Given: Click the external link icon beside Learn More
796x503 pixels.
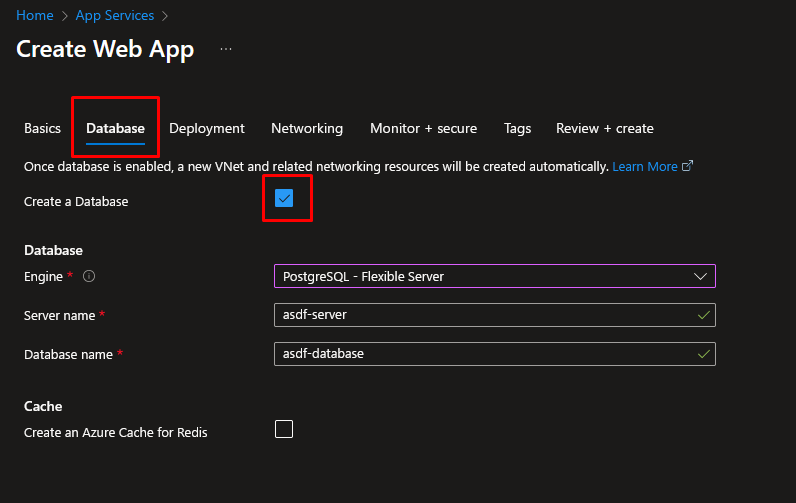Looking at the screenshot, I should (x=687, y=167).
